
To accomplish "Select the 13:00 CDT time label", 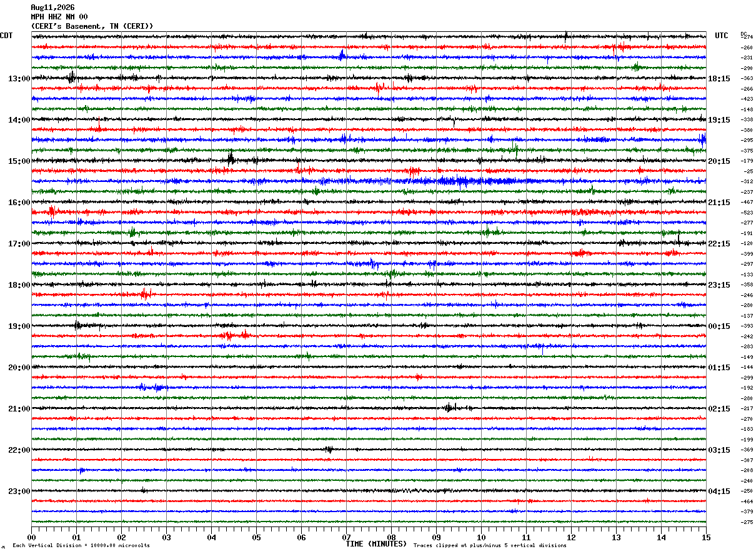I will 19,79.
